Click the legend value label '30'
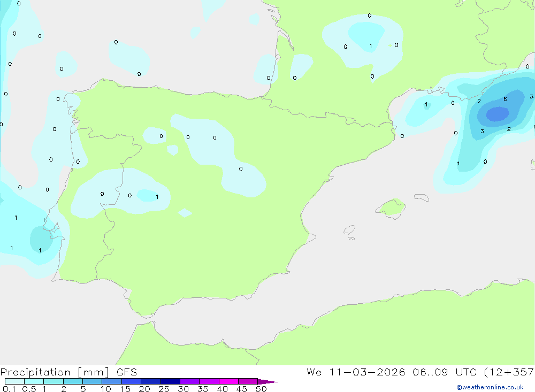The height and width of the screenshot is (392, 535). point(183,389)
